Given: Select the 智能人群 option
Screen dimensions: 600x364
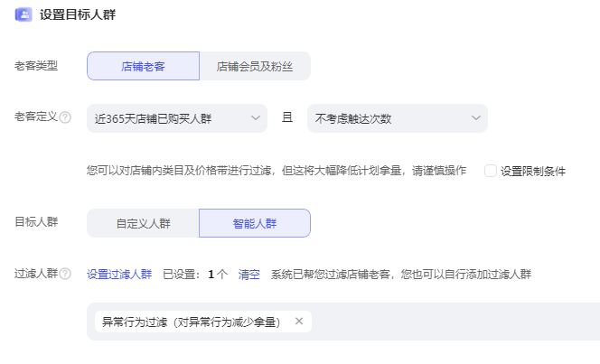Looking at the screenshot, I should [x=255, y=223].
